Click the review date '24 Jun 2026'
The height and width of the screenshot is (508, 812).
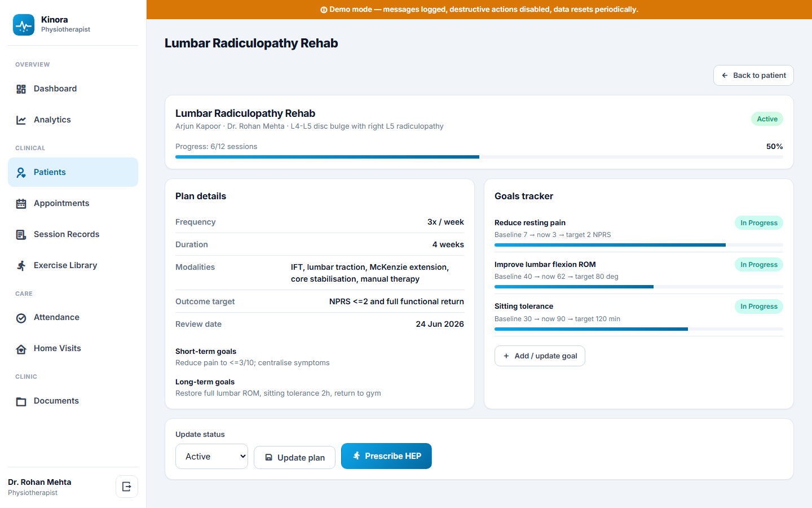[440, 324]
